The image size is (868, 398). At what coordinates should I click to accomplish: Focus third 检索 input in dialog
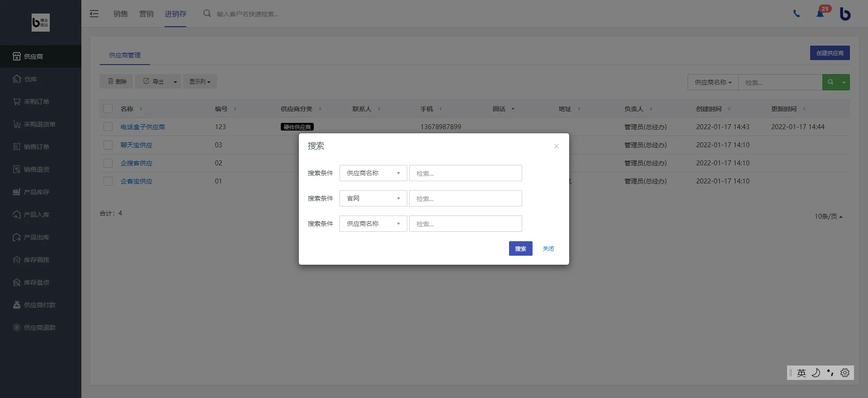(x=466, y=224)
